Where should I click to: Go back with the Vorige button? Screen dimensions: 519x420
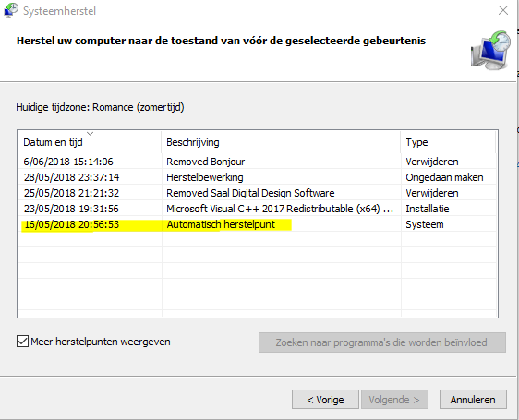pyautogui.click(x=325, y=400)
